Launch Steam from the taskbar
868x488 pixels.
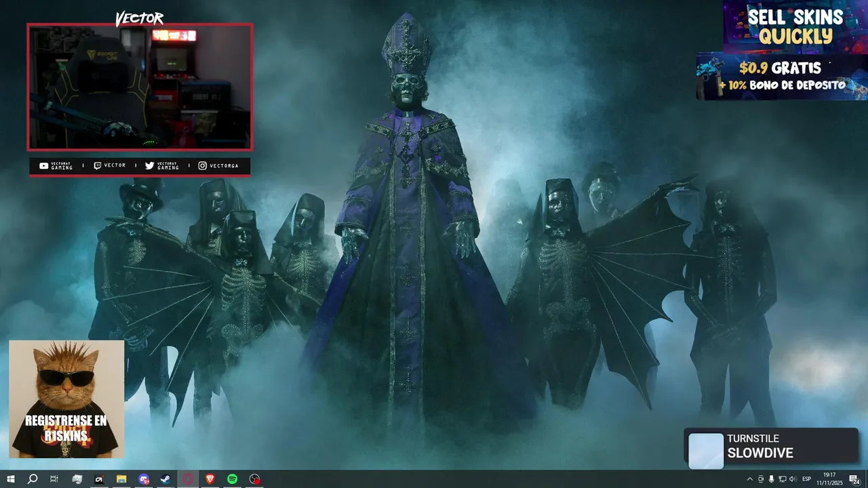pos(165,479)
